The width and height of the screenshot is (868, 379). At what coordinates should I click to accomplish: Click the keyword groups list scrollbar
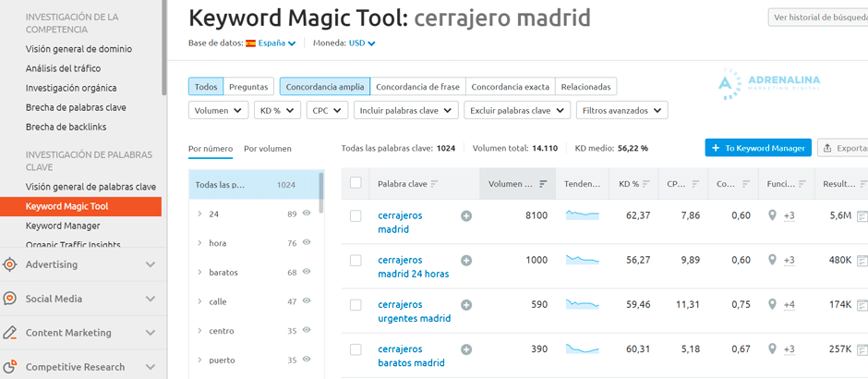[321, 192]
